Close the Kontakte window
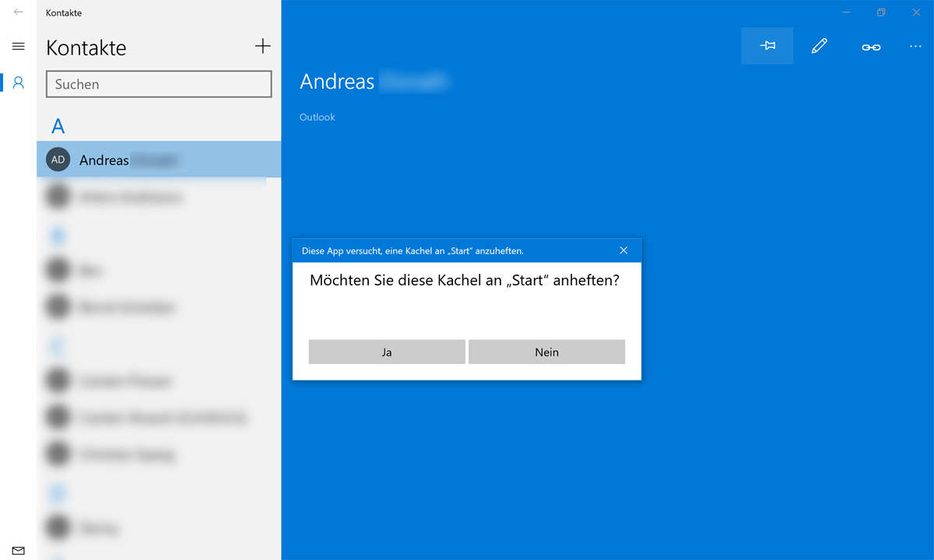The height and width of the screenshot is (560, 934). [917, 12]
